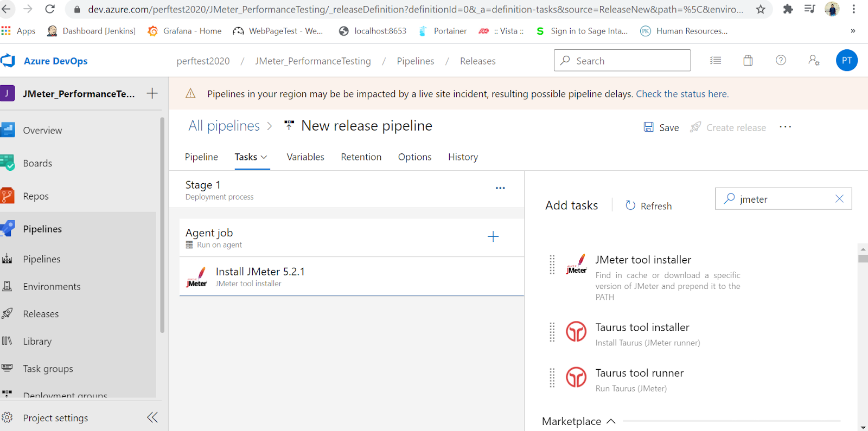Click the plus icon beside project name
The width and height of the screenshot is (868, 431).
click(152, 93)
